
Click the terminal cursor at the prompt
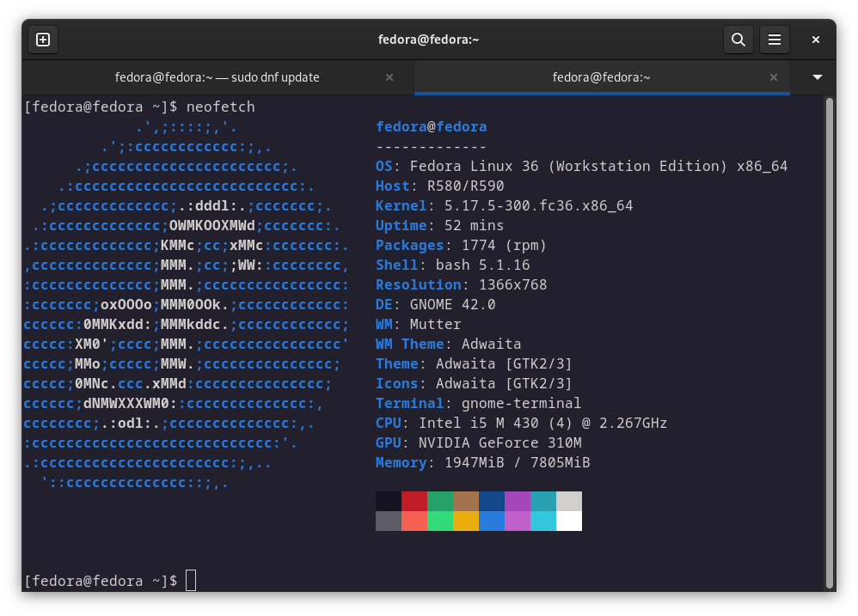click(x=190, y=581)
